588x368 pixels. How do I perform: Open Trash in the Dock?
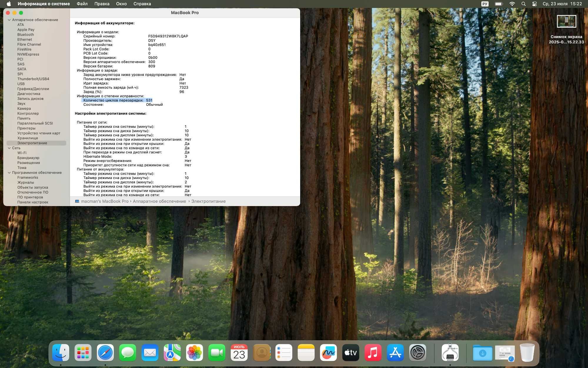point(527,352)
